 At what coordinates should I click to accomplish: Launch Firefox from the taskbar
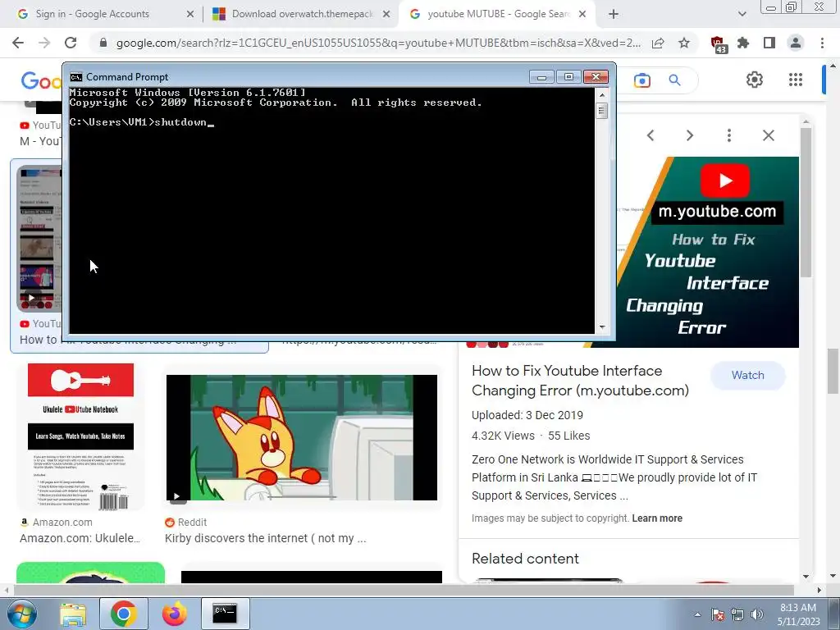click(174, 614)
